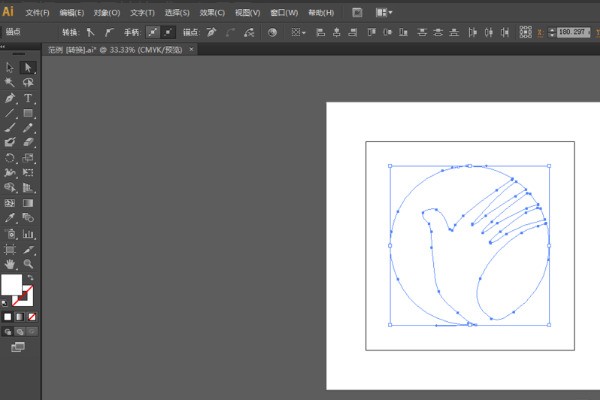This screenshot has height=400, width=600.
Task: Open the 文件(F) menu
Action: [37, 12]
